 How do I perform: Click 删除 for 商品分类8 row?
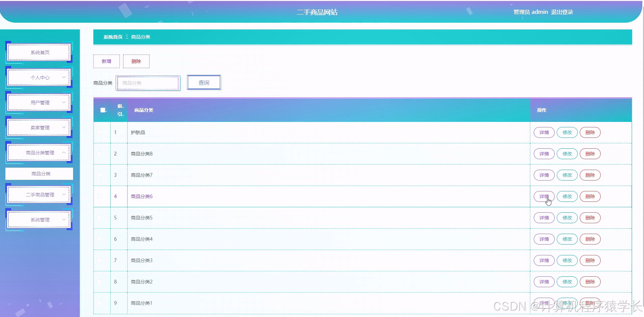click(590, 154)
